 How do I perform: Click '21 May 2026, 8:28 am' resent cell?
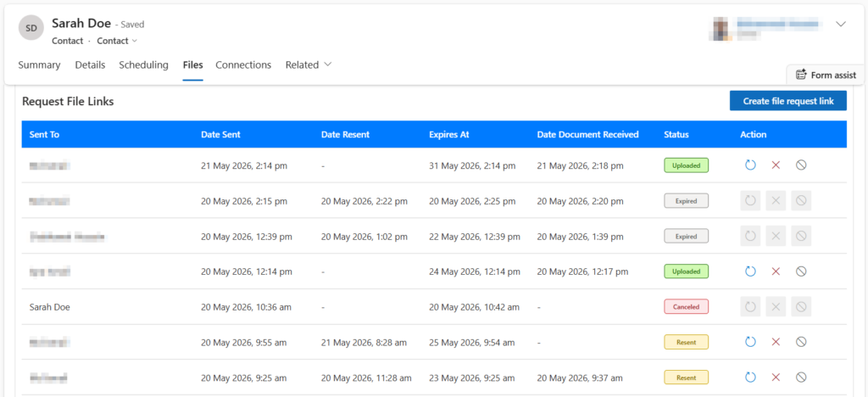coord(364,343)
